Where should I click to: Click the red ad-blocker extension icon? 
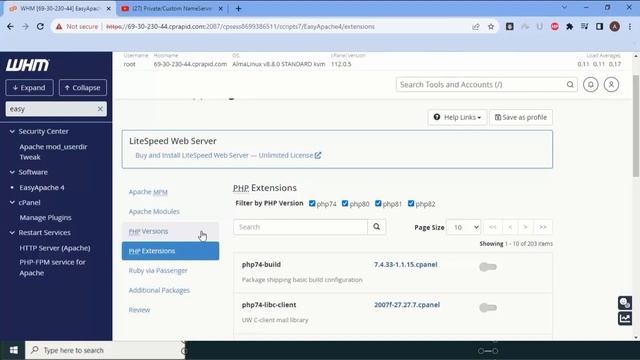(554, 27)
